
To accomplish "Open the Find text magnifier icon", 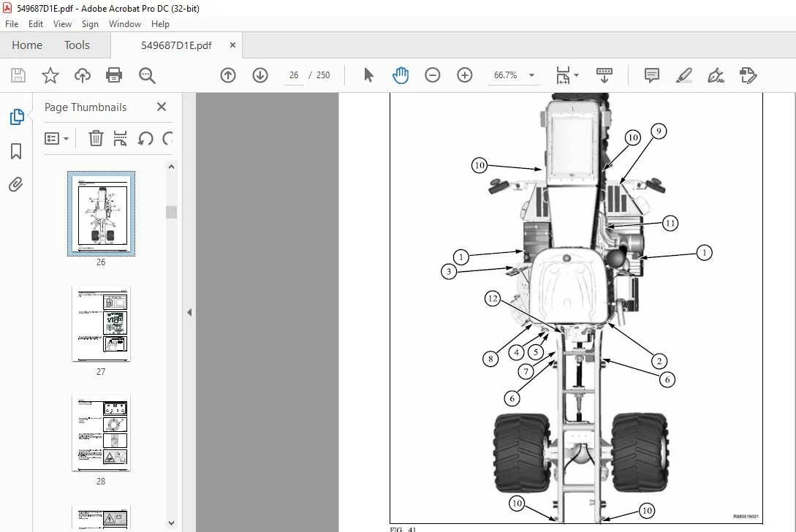I will click(x=147, y=75).
